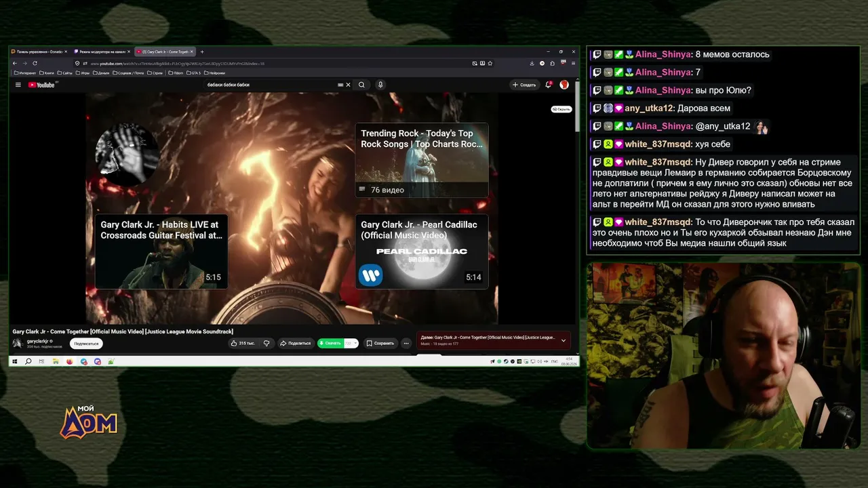Open the 'Pearl Cadillac' video card
This screenshot has width=868, height=488.
point(422,251)
